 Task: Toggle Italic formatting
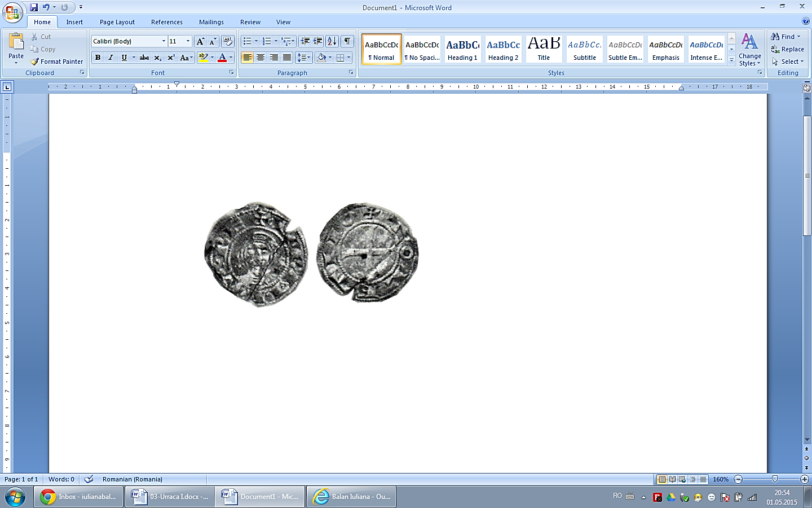point(111,58)
